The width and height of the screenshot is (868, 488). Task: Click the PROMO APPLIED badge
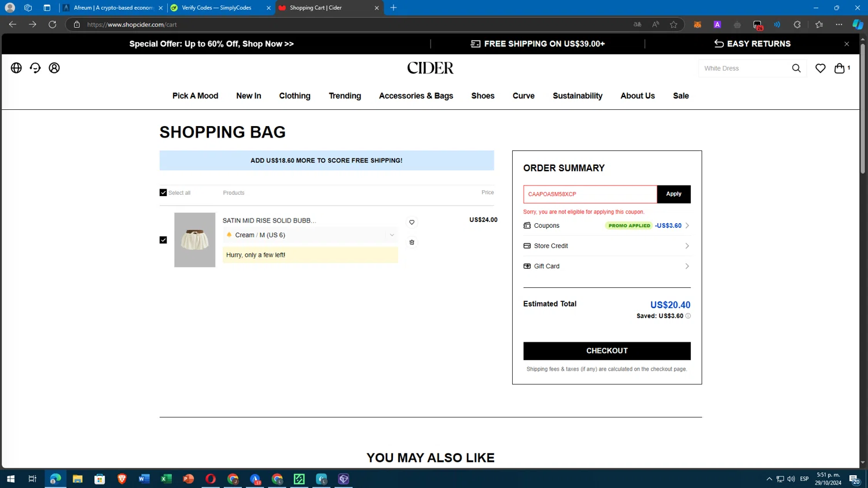(x=629, y=225)
